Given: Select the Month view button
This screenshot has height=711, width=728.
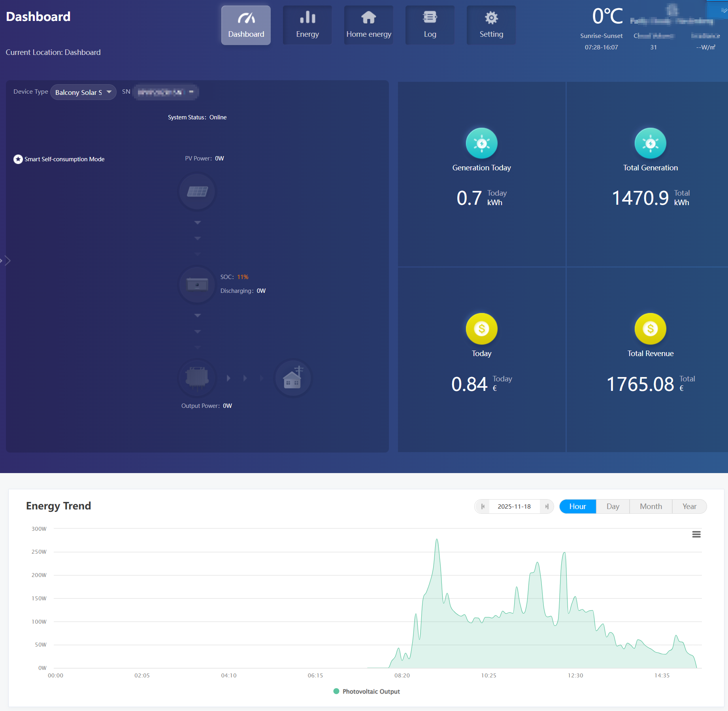Looking at the screenshot, I should pos(651,506).
